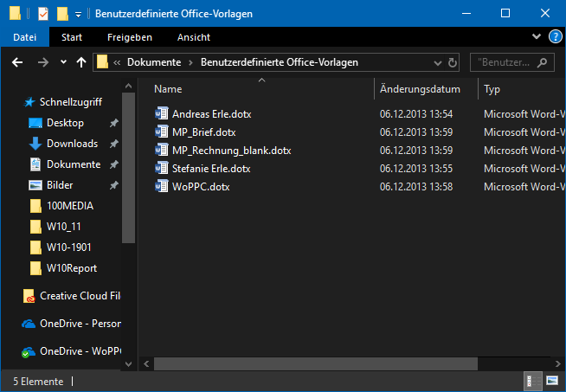Click the pin icon next to Dokumente
Viewport: 566px width, 392px height.
click(x=113, y=164)
